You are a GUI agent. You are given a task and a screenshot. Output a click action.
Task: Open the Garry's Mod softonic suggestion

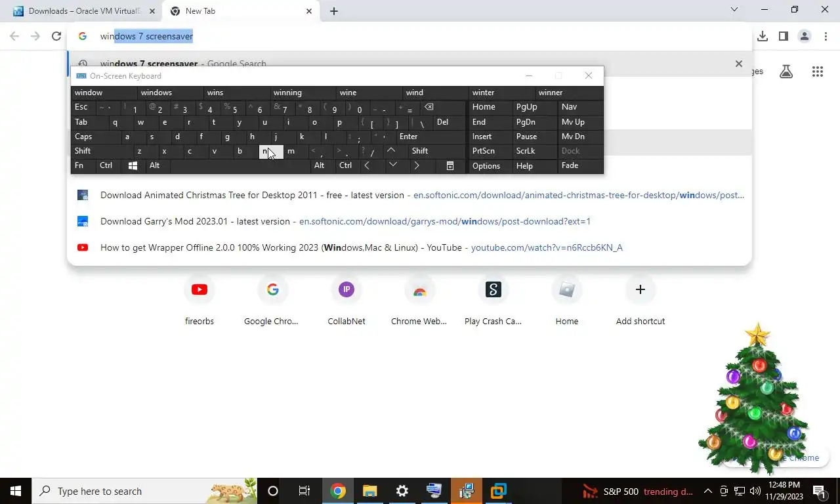click(409, 221)
